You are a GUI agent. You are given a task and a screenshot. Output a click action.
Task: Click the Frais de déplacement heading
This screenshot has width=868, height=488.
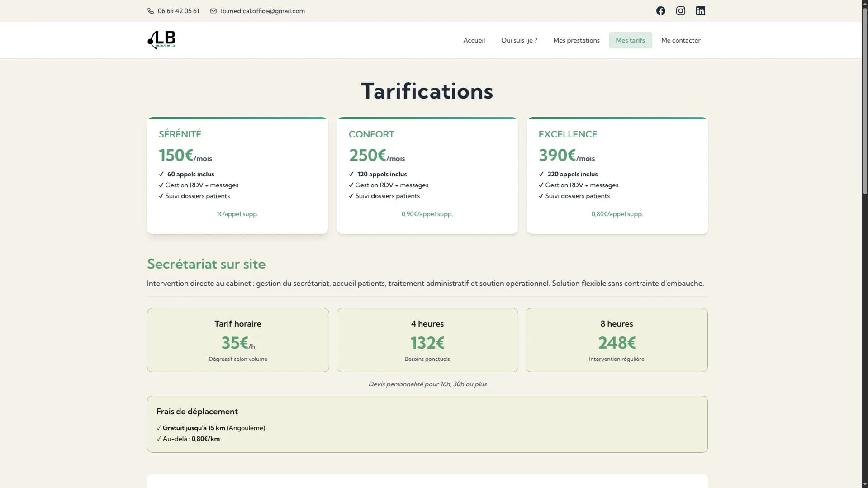point(197,412)
